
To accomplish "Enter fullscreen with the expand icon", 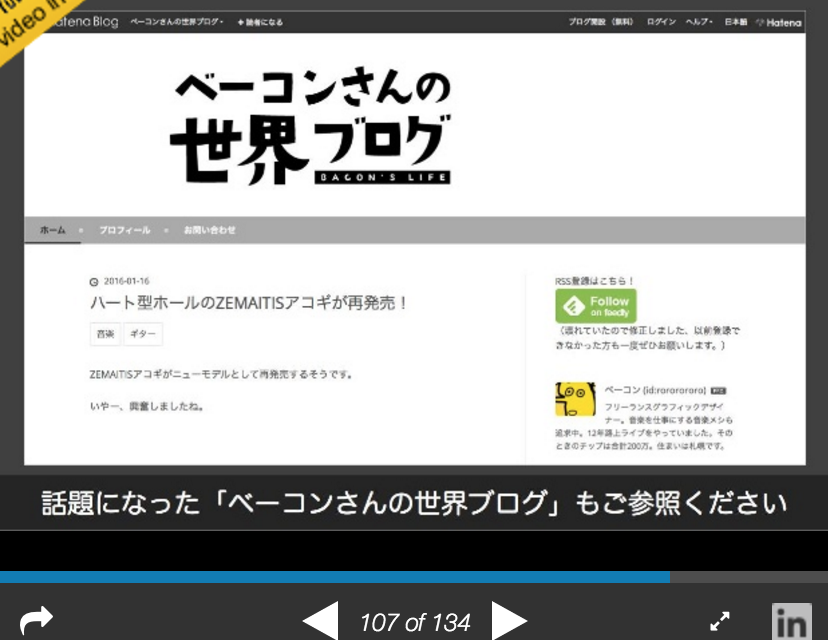I will coord(720,621).
